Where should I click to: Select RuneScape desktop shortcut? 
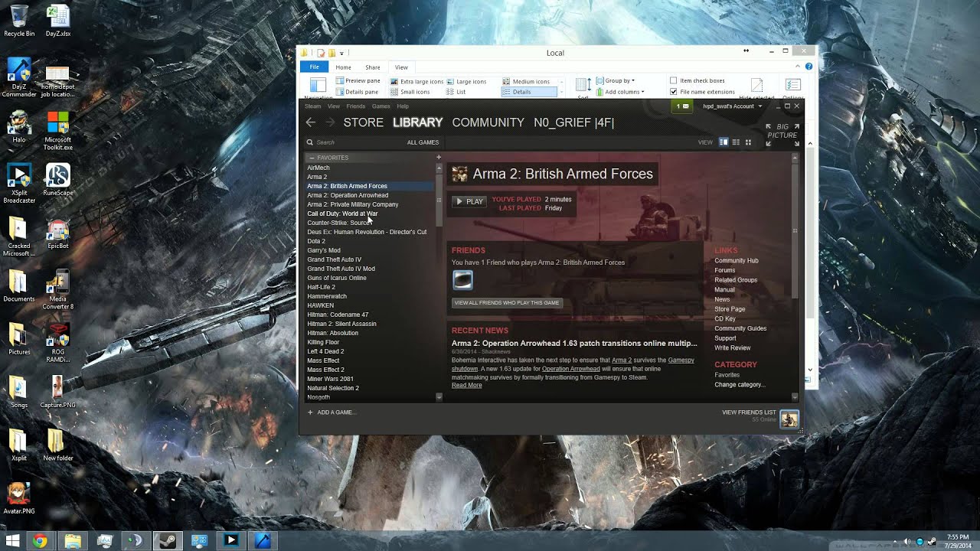(58, 180)
